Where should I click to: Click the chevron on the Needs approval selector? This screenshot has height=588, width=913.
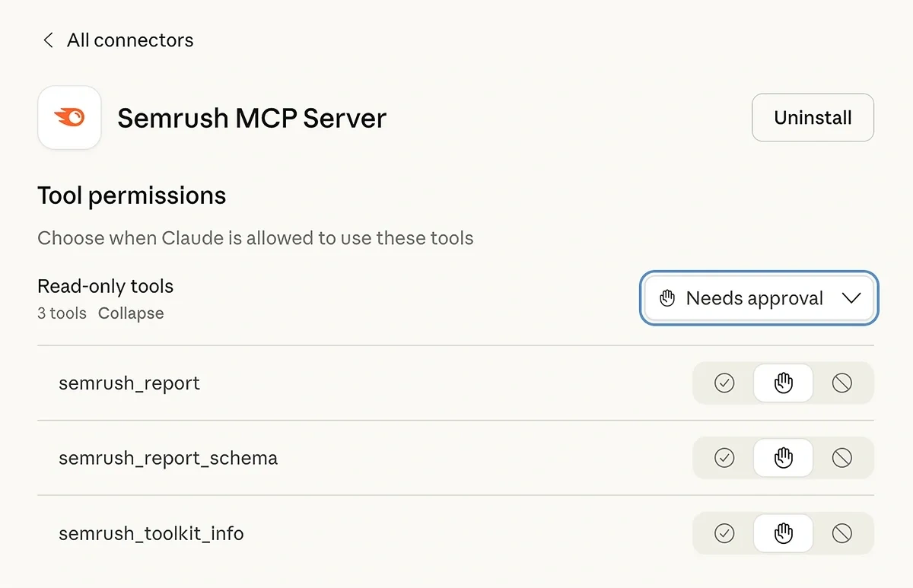pyautogui.click(x=852, y=298)
